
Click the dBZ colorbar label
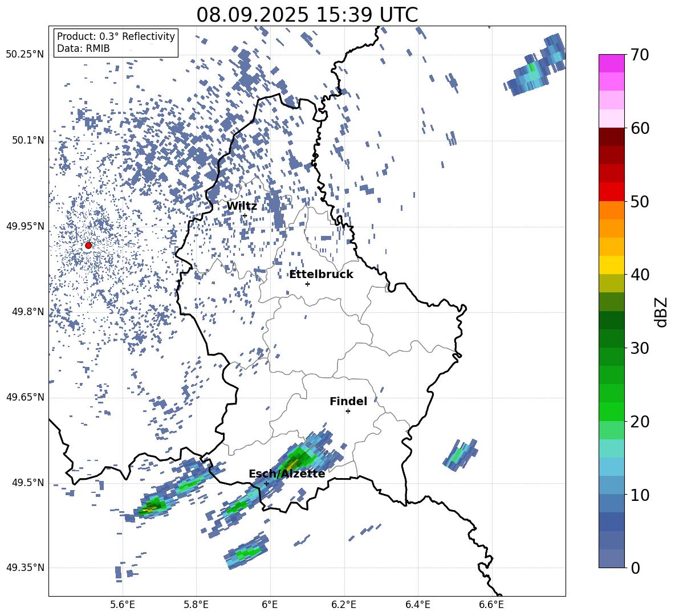click(661, 312)
